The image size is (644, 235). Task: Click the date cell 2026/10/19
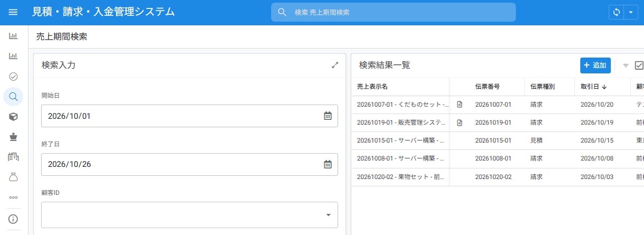tap(596, 123)
